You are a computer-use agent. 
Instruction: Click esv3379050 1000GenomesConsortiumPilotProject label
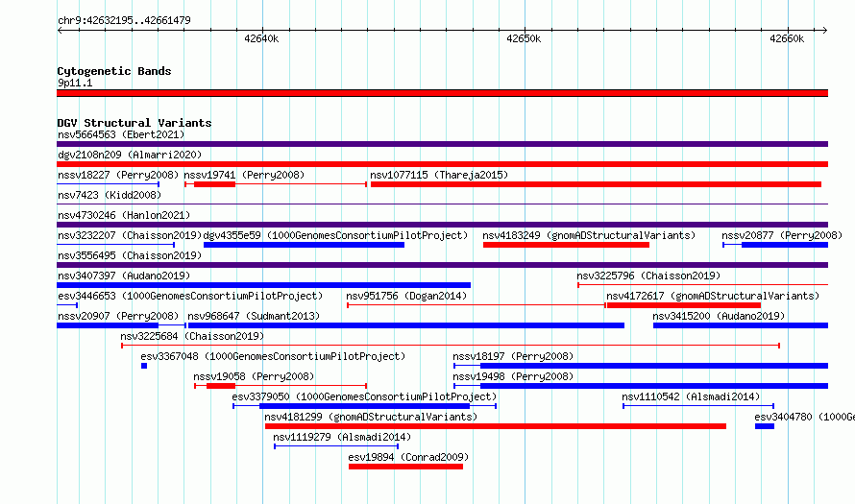pyautogui.click(x=364, y=396)
